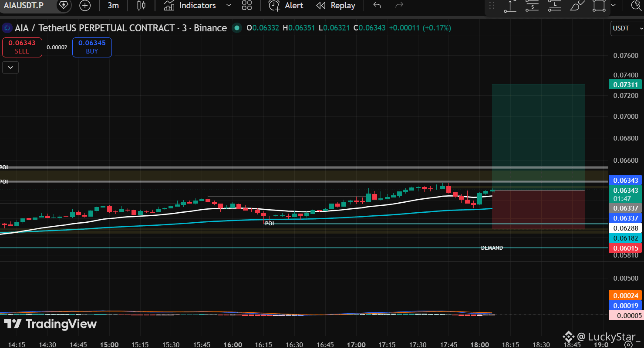Open the 3m timeframe selector
Screen dimensions: 644x348
113,6
